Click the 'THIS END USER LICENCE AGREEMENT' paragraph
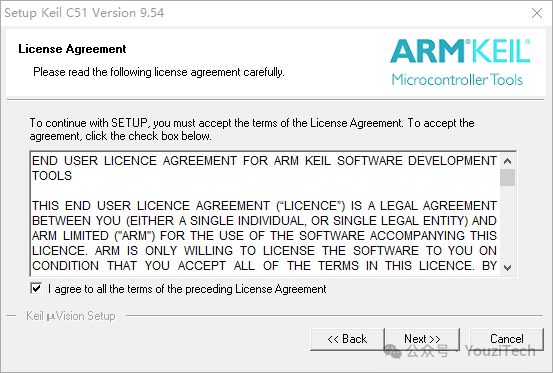The height and width of the screenshot is (373, 553). (264, 236)
